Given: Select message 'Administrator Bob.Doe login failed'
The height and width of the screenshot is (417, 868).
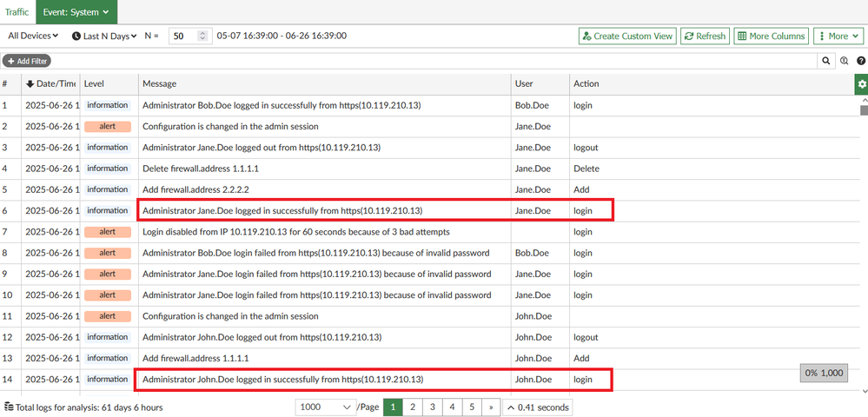Looking at the screenshot, I should [x=316, y=253].
